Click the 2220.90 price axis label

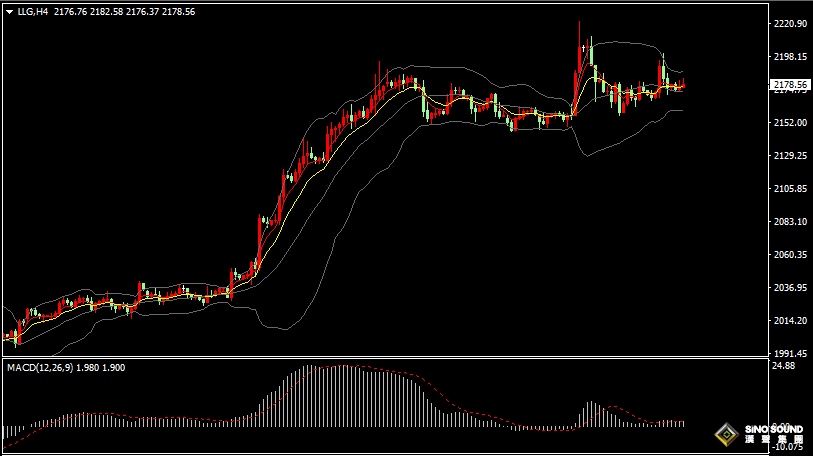(x=791, y=23)
